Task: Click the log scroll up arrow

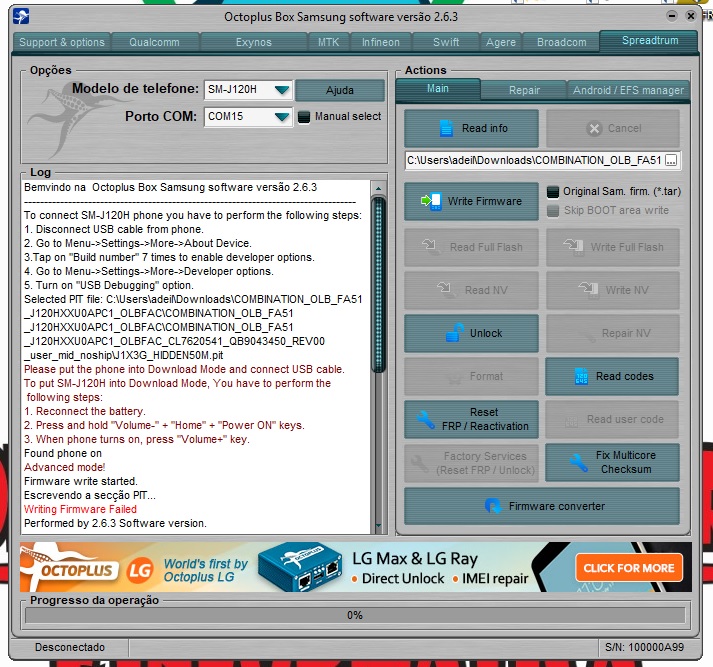Action: [x=378, y=188]
